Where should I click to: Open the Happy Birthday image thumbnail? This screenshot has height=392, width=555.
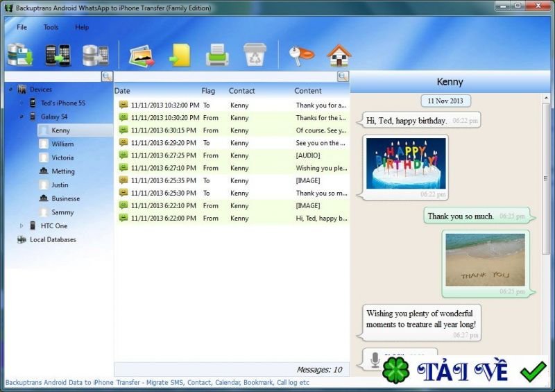coord(405,162)
